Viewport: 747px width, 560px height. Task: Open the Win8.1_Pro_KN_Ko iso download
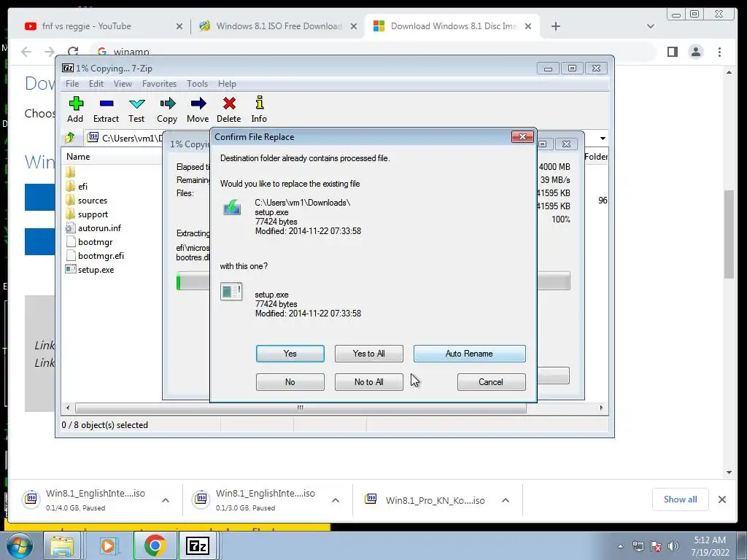425,500
